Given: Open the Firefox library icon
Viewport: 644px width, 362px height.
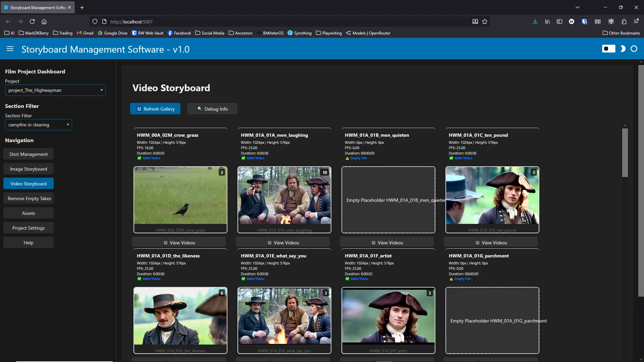Looking at the screenshot, I should tap(547, 21).
